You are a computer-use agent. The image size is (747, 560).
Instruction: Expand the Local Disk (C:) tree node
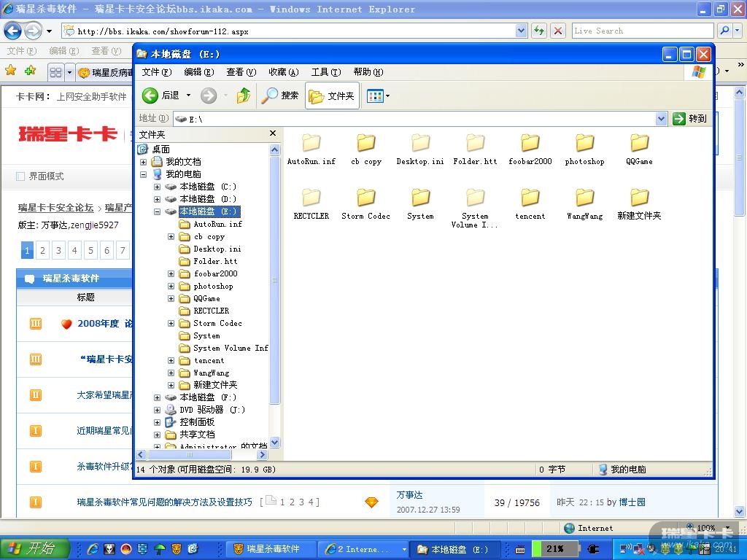click(x=157, y=187)
